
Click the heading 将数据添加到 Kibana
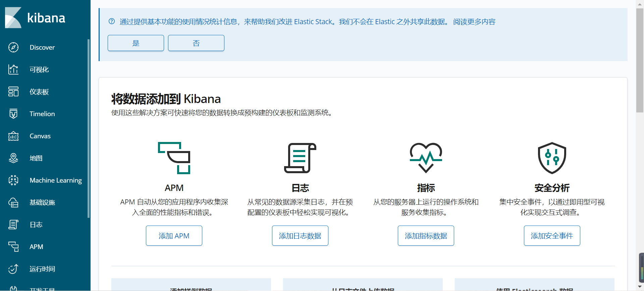coord(166,99)
